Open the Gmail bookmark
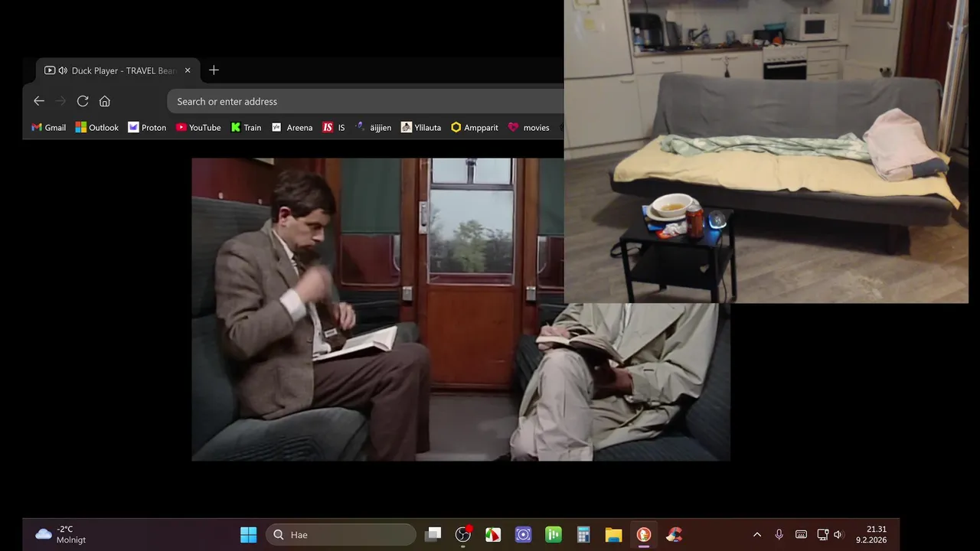 (x=48, y=128)
